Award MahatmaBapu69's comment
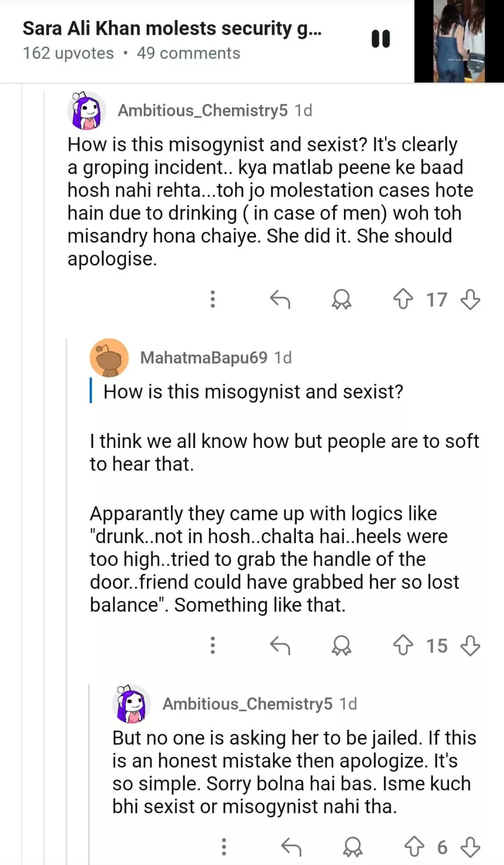Viewport: 504px width, 865px height. click(341, 645)
